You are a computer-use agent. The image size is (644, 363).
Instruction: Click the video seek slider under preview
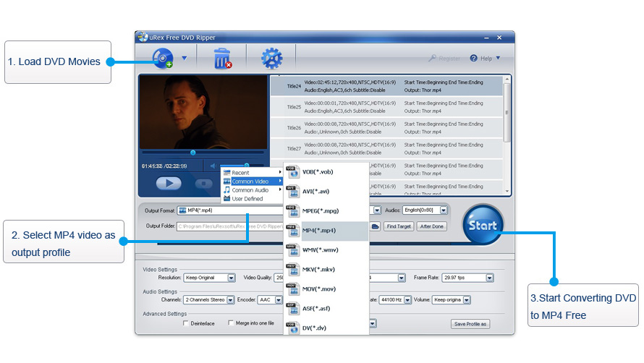click(193, 153)
